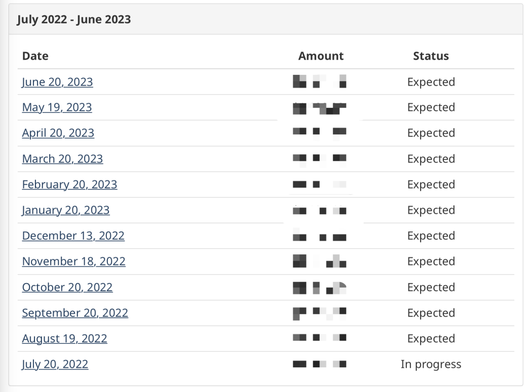Open the June 20, 2023 payment link

pos(57,82)
